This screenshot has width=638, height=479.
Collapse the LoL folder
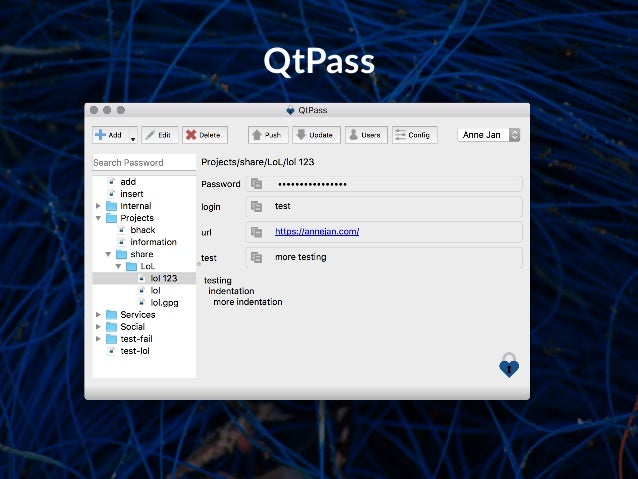tap(118, 266)
